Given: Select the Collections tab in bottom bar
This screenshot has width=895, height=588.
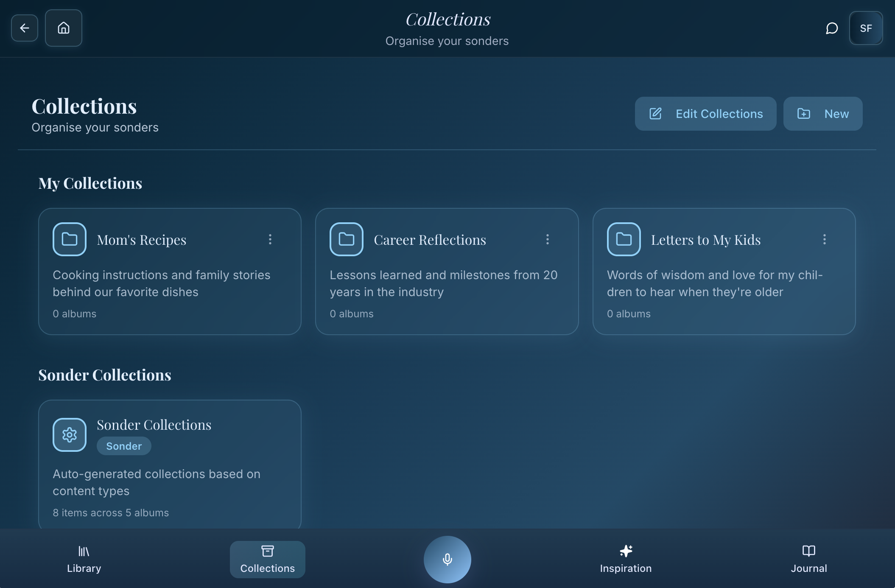Looking at the screenshot, I should coord(267,559).
